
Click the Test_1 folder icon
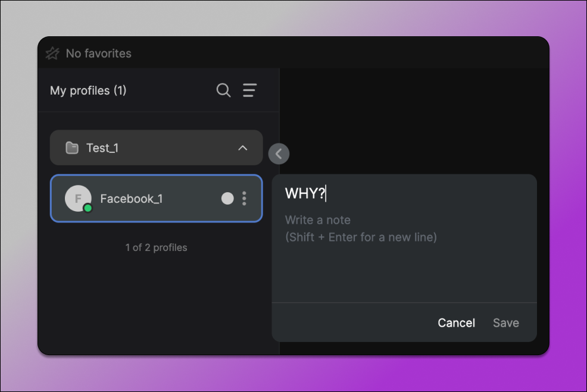pyautogui.click(x=72, y=148)
